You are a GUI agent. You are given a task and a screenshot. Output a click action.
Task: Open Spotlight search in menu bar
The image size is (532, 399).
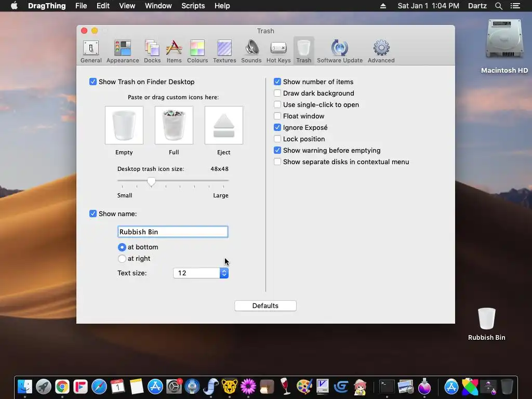pos(498,6)
